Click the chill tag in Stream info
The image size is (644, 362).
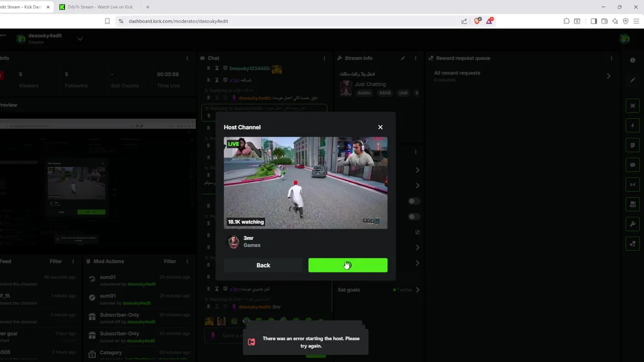[404, 93]
